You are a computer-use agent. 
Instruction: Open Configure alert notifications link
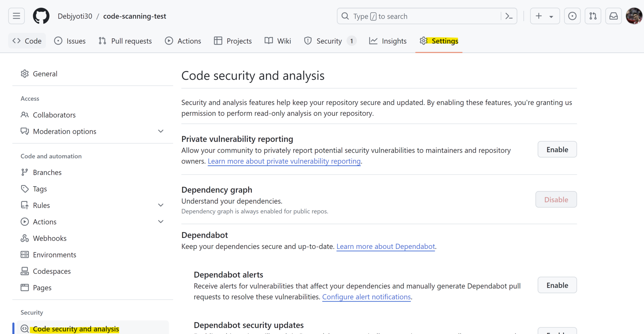[x=366, y=297]
